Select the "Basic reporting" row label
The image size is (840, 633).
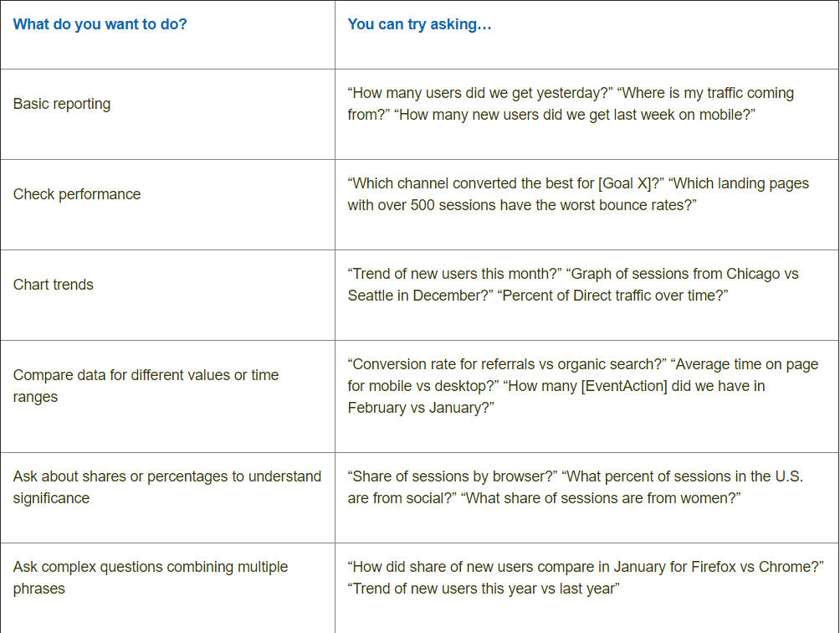(62, 104)
